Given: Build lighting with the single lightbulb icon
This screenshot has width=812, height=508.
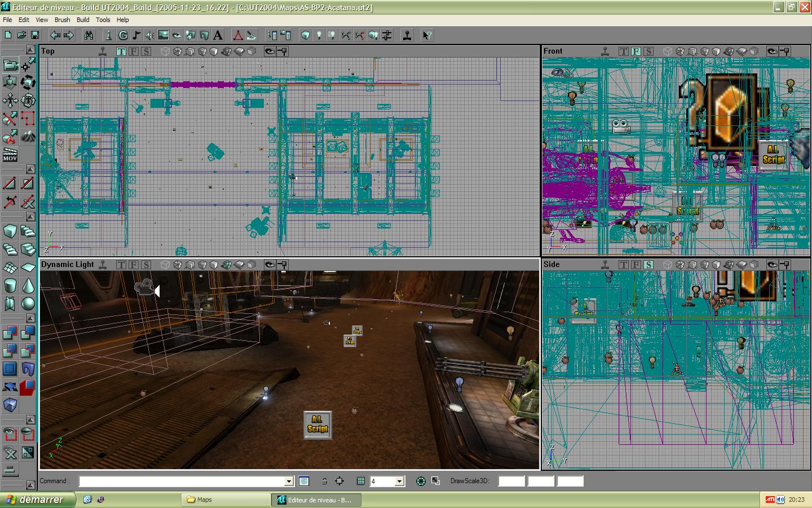Looking at the screenshot, I should tap(319, 35).
